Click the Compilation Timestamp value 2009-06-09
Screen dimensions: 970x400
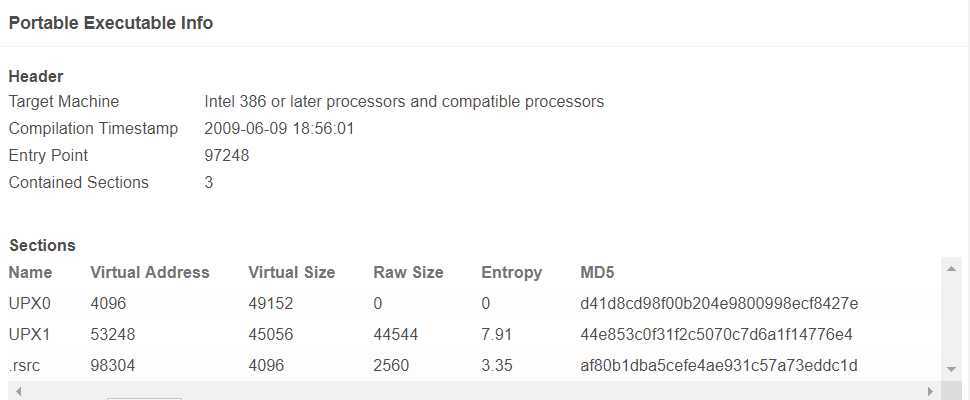279,129
